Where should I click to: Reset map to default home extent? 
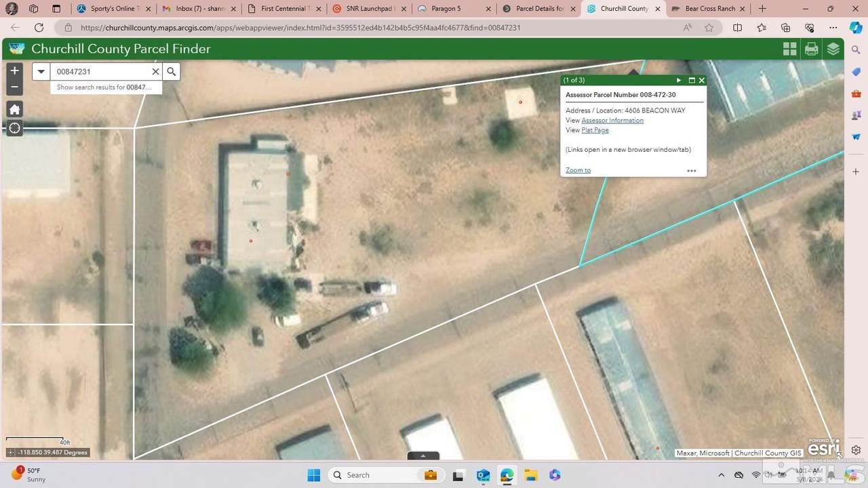(14, 109)
